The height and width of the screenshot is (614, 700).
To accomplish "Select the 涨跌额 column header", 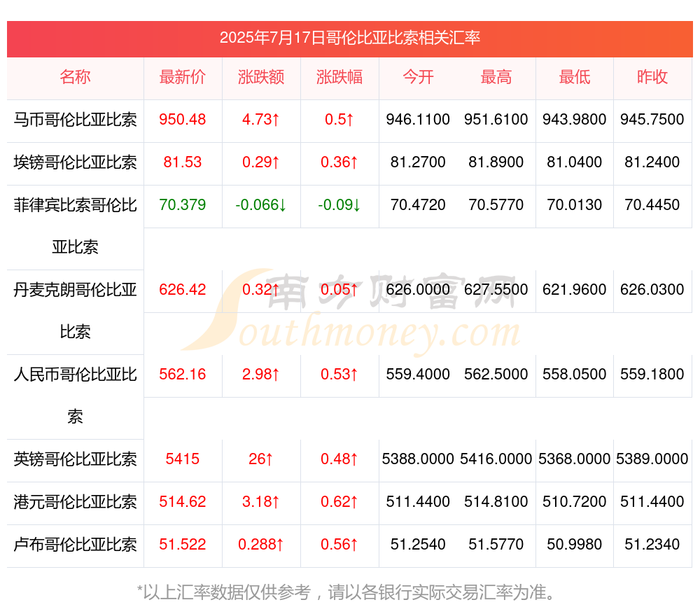I will point(261,77).
